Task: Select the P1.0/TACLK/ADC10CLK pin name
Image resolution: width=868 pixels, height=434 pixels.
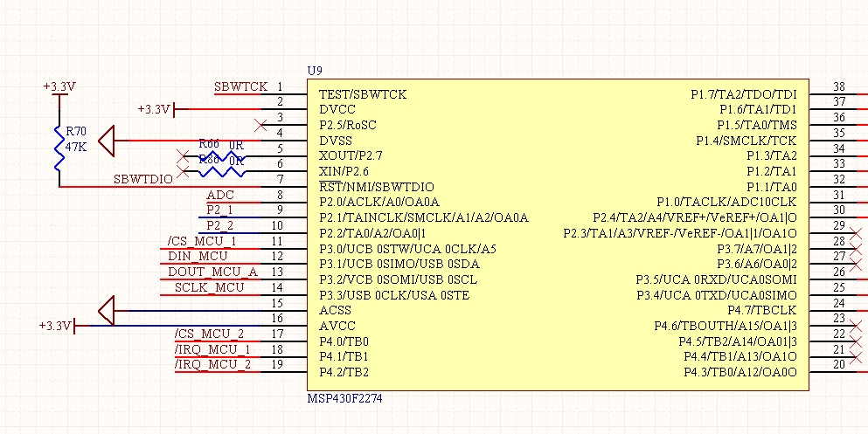Action: coord(727,203)
